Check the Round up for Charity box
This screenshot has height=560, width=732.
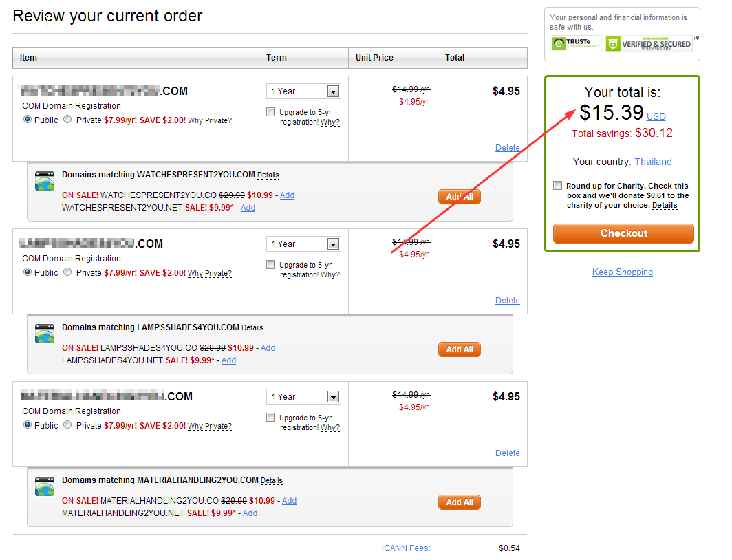[x=558, y=186]
